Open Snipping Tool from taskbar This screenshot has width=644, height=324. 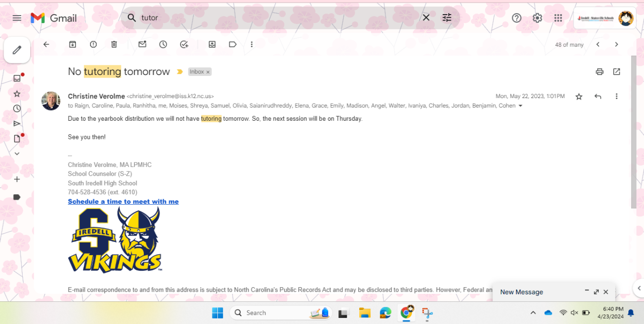427,313
